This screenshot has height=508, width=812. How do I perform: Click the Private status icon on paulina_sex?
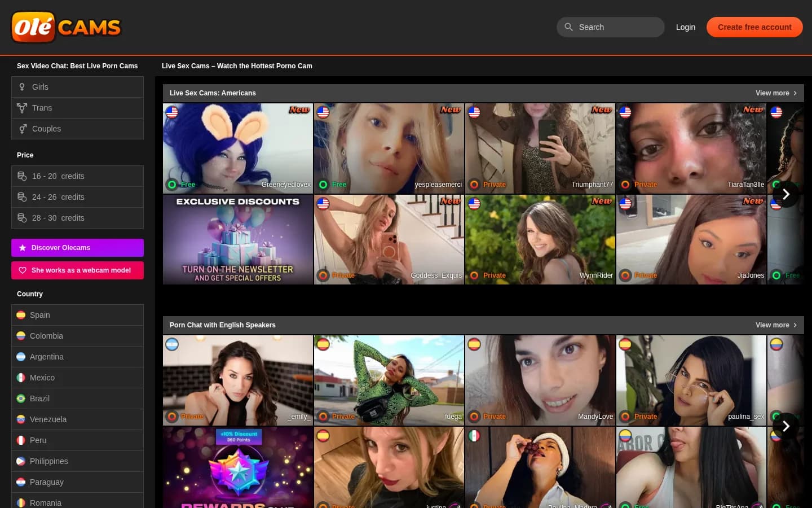(x=625, y=417)
